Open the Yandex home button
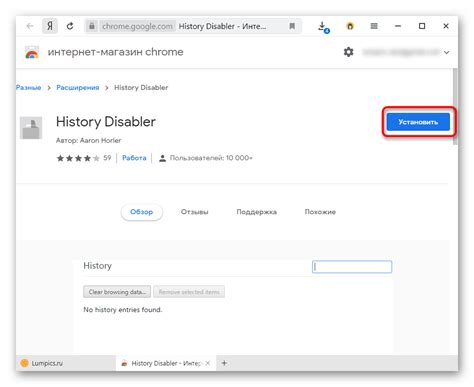Viewport: 474px width, 387px height. [x=50, y=26]
